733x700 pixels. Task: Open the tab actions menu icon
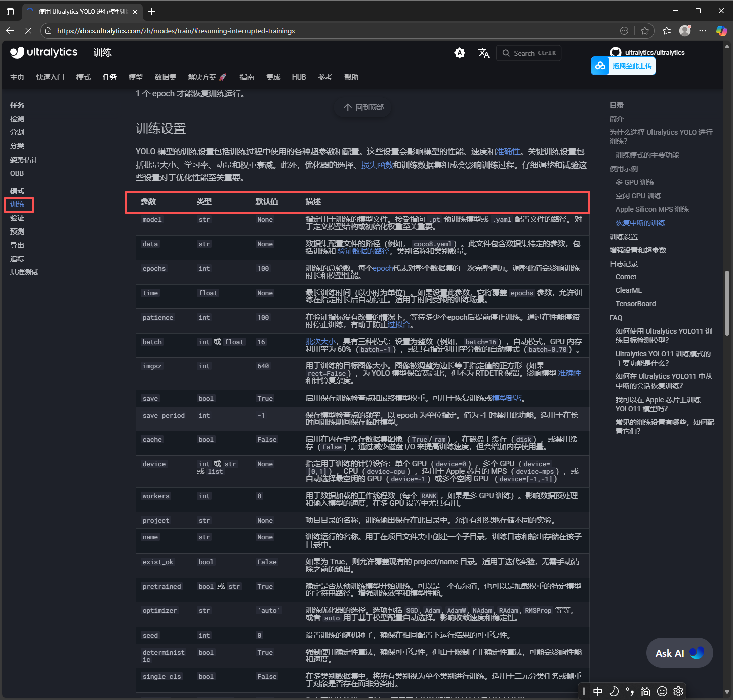(x=10, y=11)
